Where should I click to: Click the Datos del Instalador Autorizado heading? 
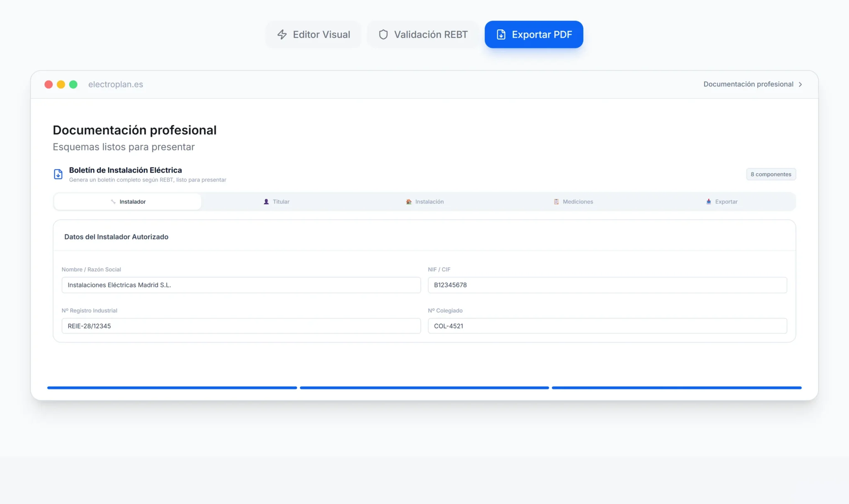pos(116,237)
